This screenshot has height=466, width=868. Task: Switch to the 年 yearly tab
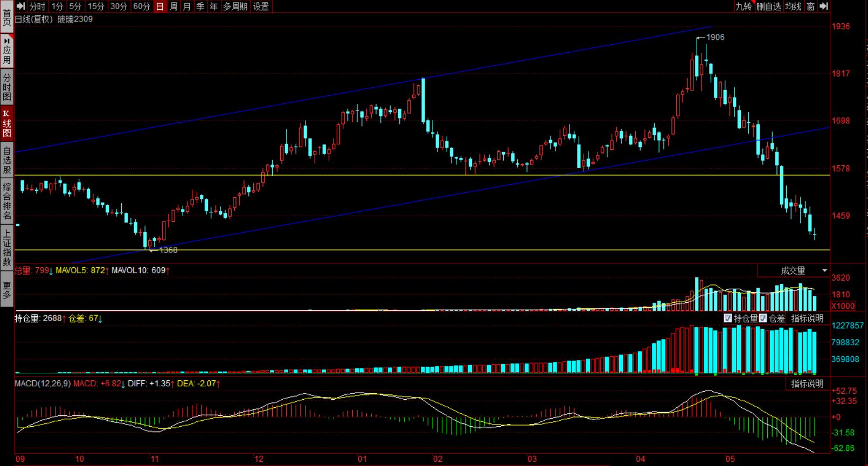tap(214, 6)
